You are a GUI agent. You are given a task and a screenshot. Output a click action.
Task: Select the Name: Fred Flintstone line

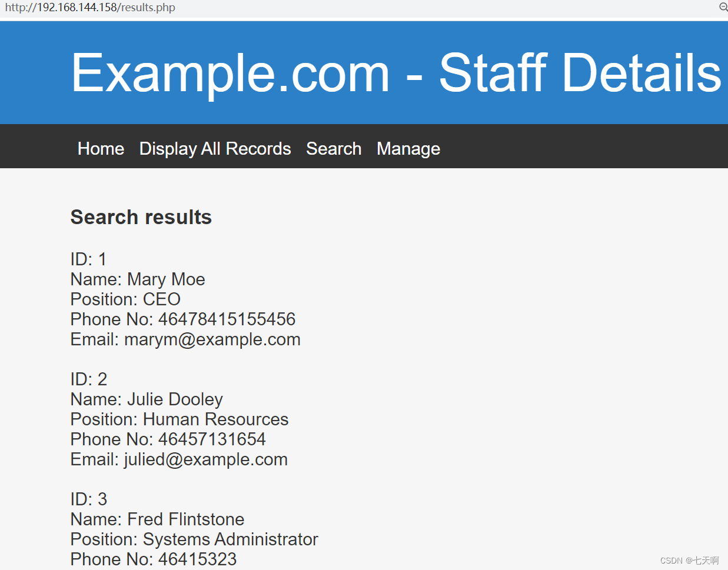(157, 519)
